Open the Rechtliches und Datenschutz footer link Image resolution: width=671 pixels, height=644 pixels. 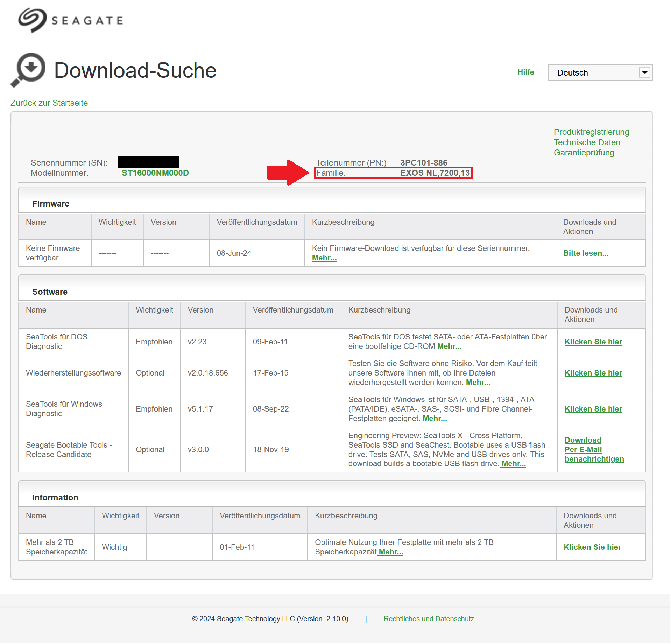(x=429, y=619)
